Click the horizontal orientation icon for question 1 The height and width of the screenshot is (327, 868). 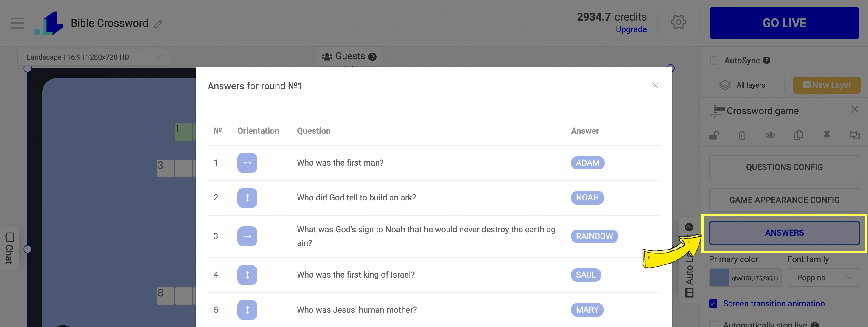(247, 163)
